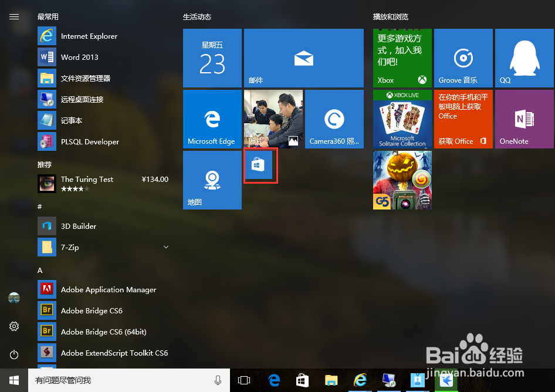This screenshot has height=392, width=555.
Task: Launch 3D Builder
Action: 103,226
